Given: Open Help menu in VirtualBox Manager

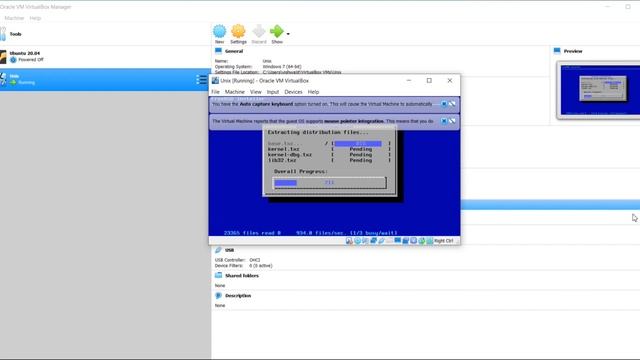Looking at the screenshot, I should (x=36, y=18).
